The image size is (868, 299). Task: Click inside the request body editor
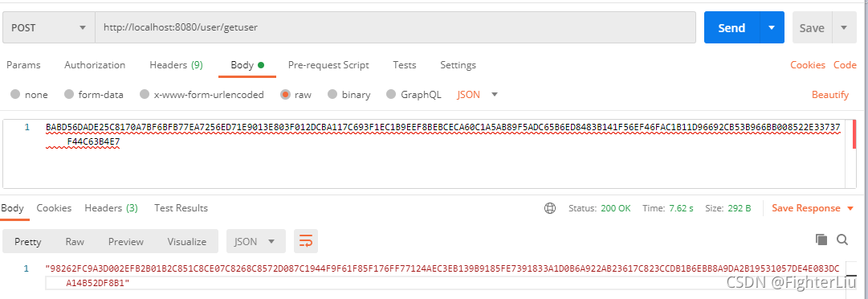point(425,154)
